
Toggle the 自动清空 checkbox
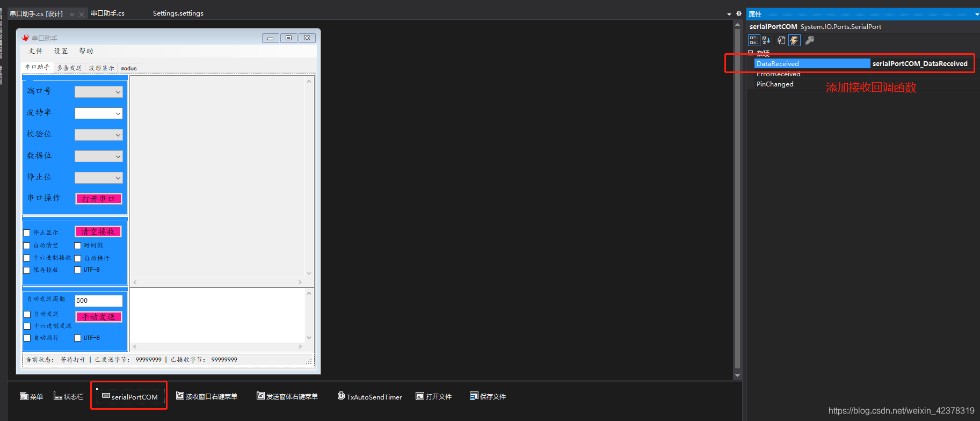[27, 245]
